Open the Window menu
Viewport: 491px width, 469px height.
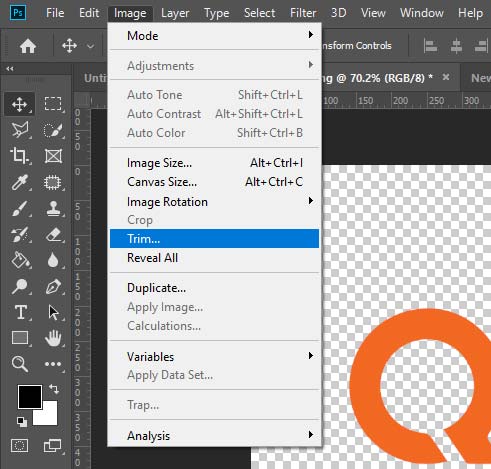[422, 13]
